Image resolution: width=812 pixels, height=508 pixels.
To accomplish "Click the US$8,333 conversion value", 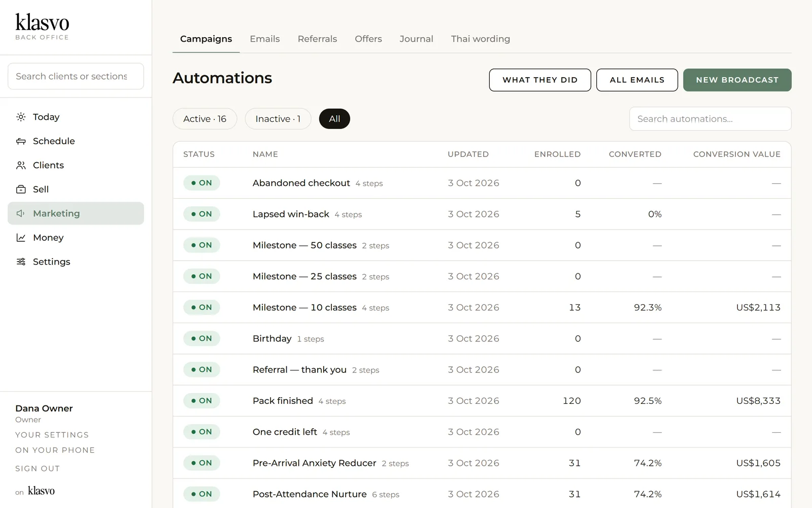I will pyautogui.click(x=758, y=401).
